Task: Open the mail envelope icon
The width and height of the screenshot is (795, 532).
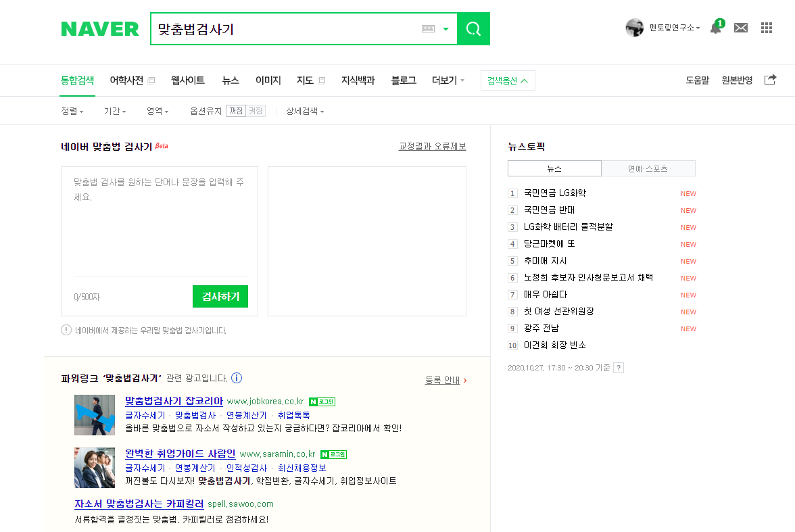Action: 741,28
